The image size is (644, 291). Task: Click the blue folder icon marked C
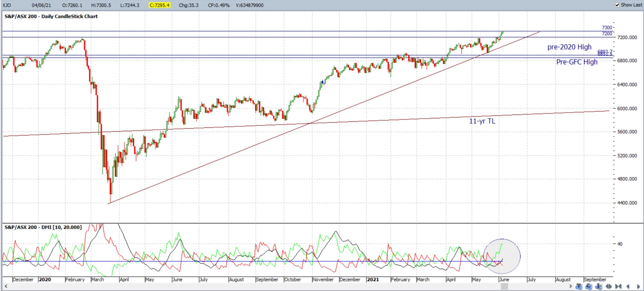(589, 286)
